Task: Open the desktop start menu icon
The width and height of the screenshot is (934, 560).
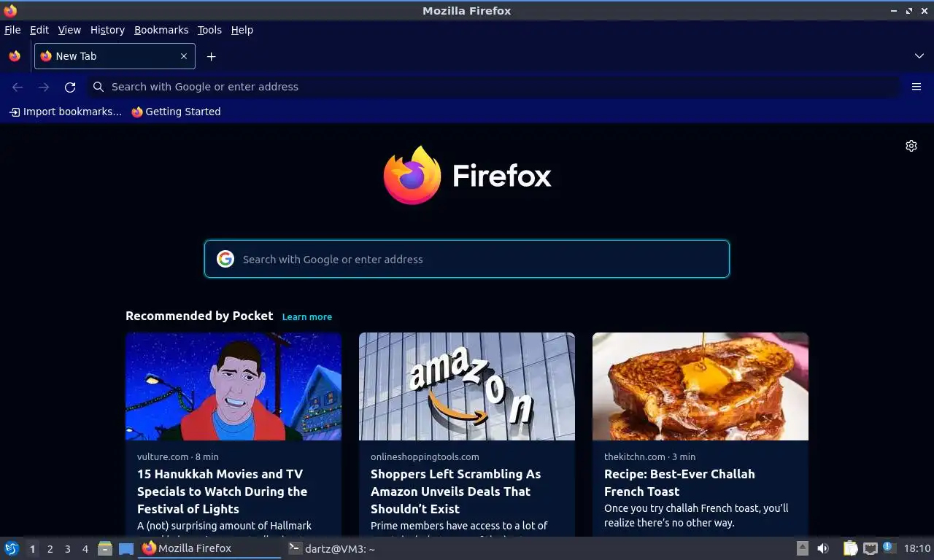Action: coord(12,548)
